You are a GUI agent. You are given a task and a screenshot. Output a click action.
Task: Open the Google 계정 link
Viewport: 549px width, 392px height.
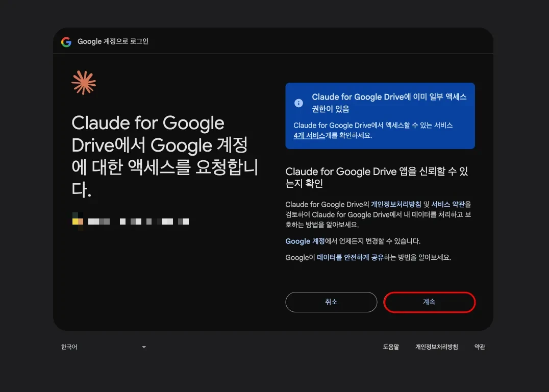305,241
